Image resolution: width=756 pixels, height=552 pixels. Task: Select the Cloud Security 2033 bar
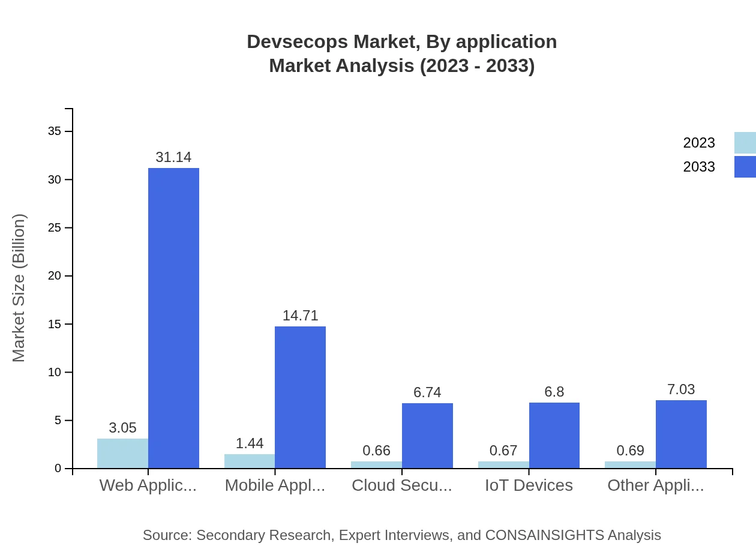[x=427, y=435]
